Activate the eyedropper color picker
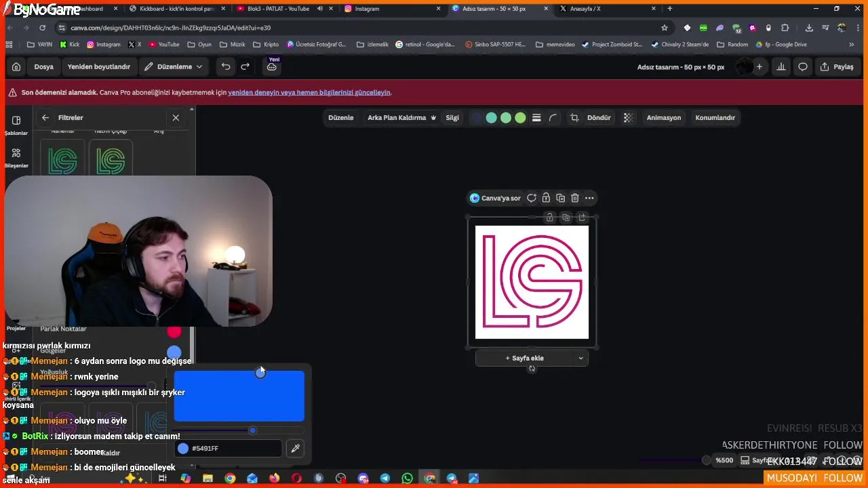Viewport: 868px width, 488px height. 295,448
